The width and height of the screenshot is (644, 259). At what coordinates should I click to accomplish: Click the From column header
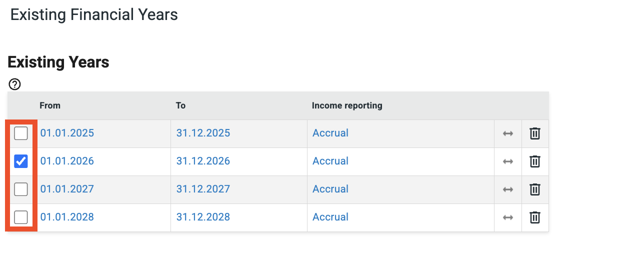50,105
